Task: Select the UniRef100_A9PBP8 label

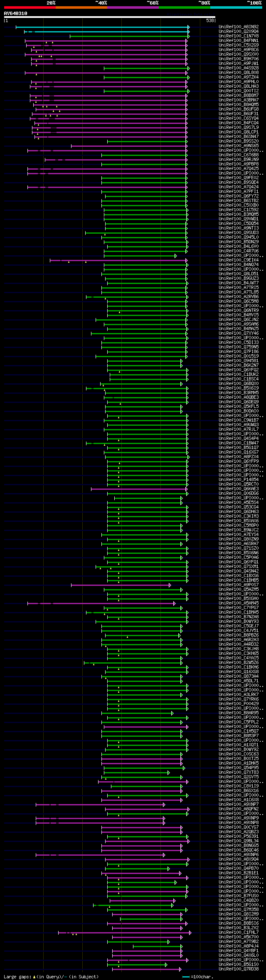Action: (x=239, y=164)
